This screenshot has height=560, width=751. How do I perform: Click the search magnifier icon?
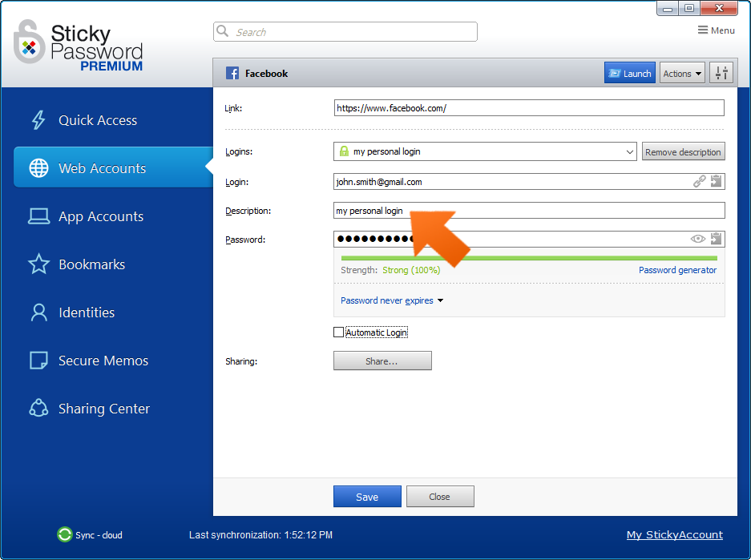[222, 31]
